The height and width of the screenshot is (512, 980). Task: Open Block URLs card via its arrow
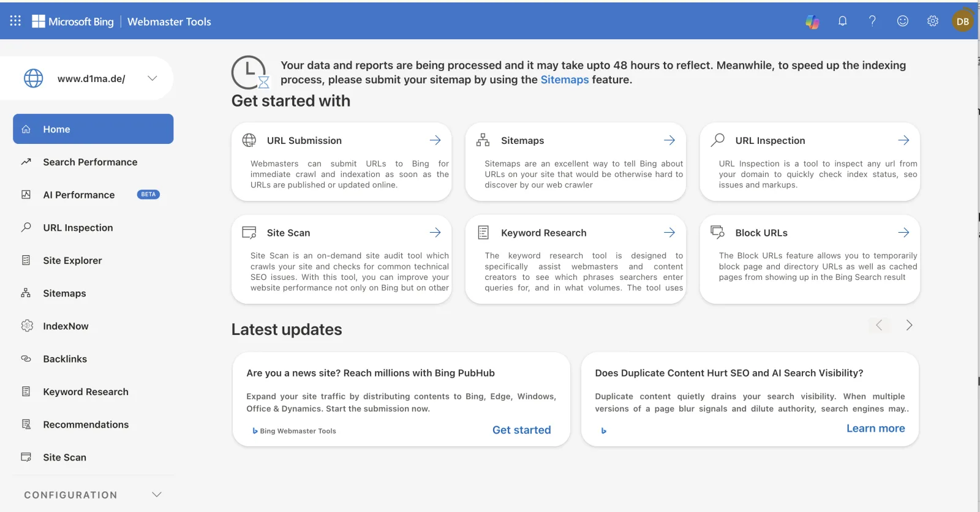[904, 233]
